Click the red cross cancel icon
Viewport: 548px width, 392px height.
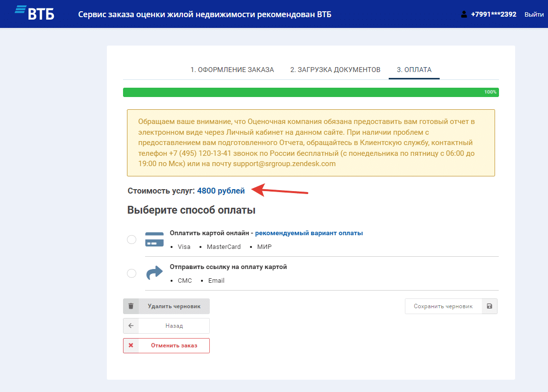click(x=131, y=345)
